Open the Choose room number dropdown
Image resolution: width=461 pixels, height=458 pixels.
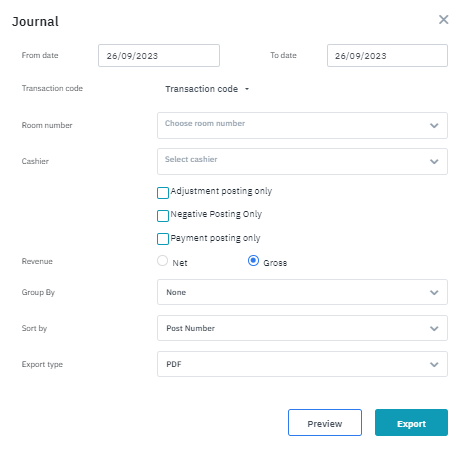tap(302, 125)
